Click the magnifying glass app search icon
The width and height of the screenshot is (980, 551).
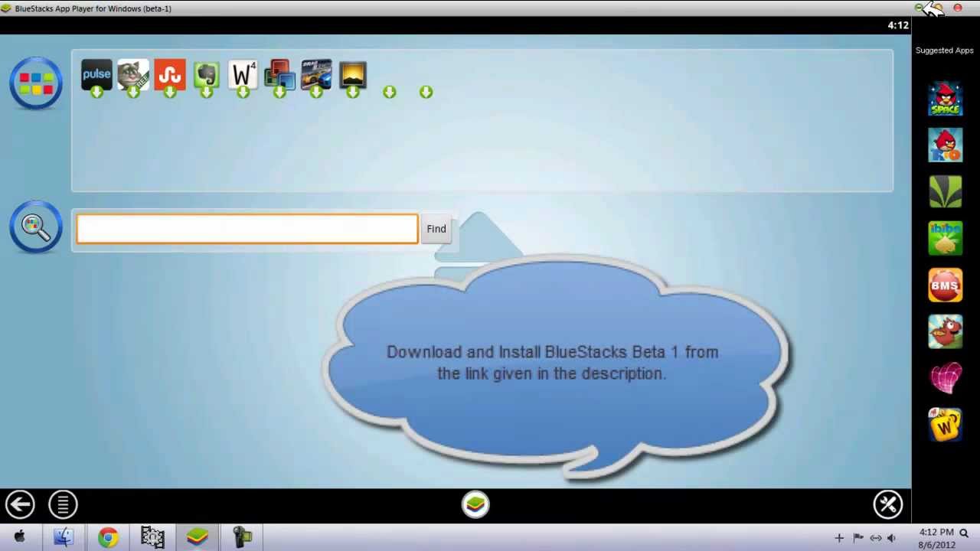click(x=36, y=227)
